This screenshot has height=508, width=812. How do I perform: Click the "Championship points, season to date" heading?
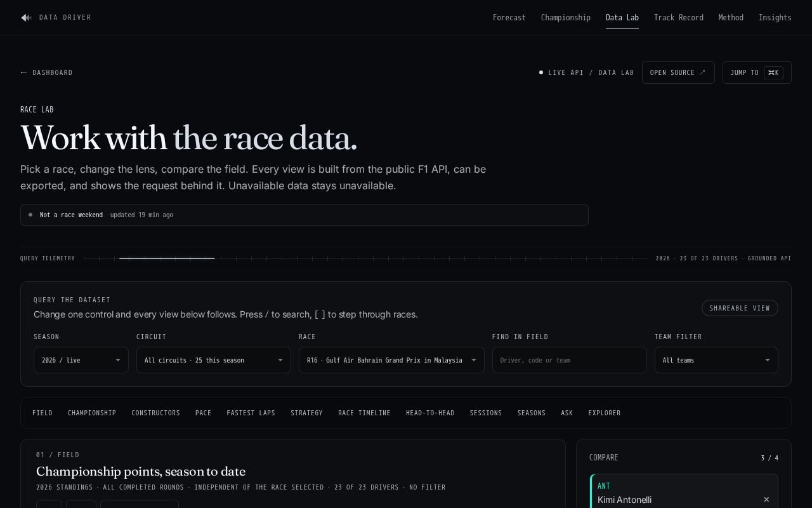[141, 471]
